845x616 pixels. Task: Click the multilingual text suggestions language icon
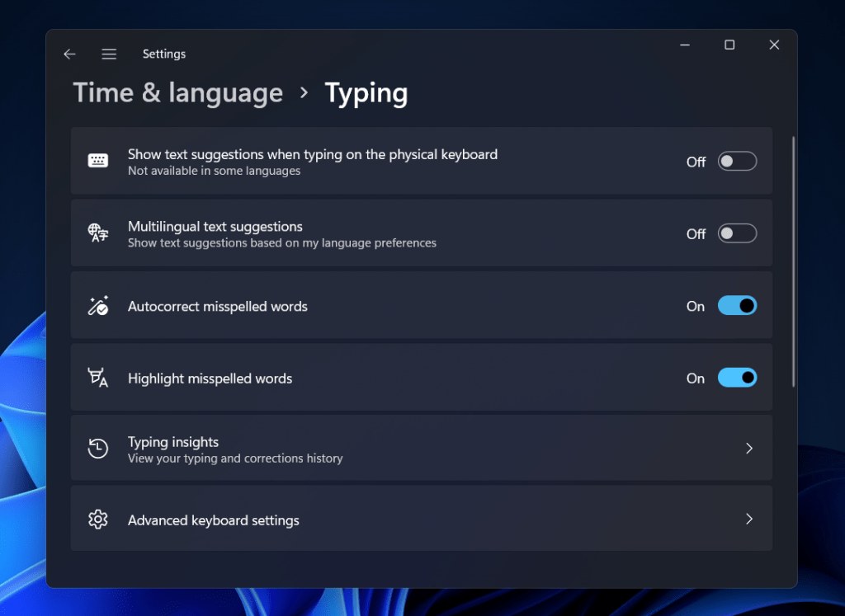pyautogui.click(x=98, y=233)
